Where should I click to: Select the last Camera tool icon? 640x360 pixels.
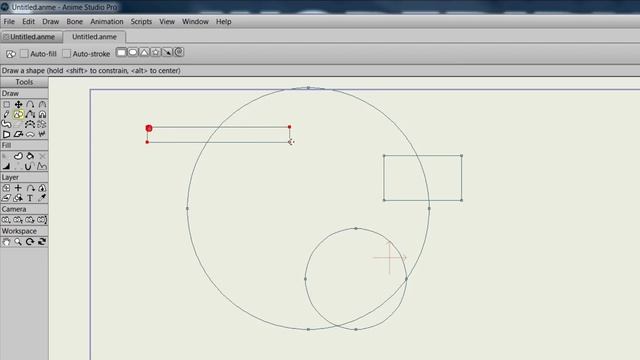(x=42, y=220)
